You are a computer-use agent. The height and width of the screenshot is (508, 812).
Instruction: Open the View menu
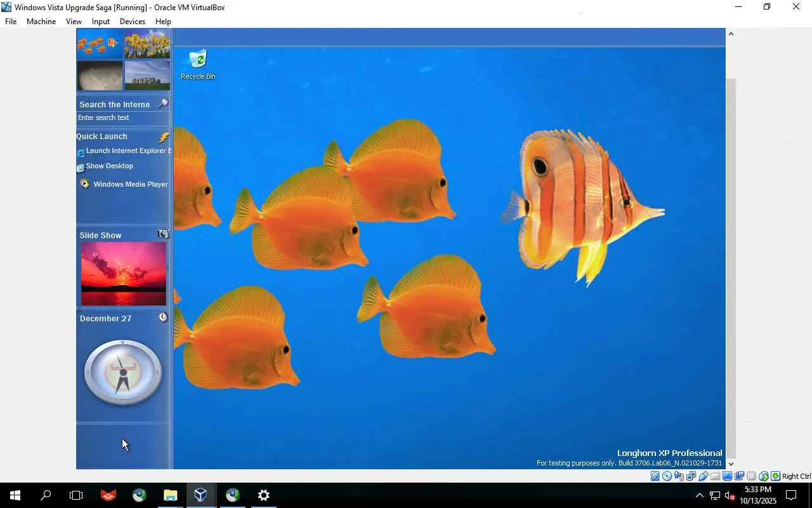(x=74, y=22)
